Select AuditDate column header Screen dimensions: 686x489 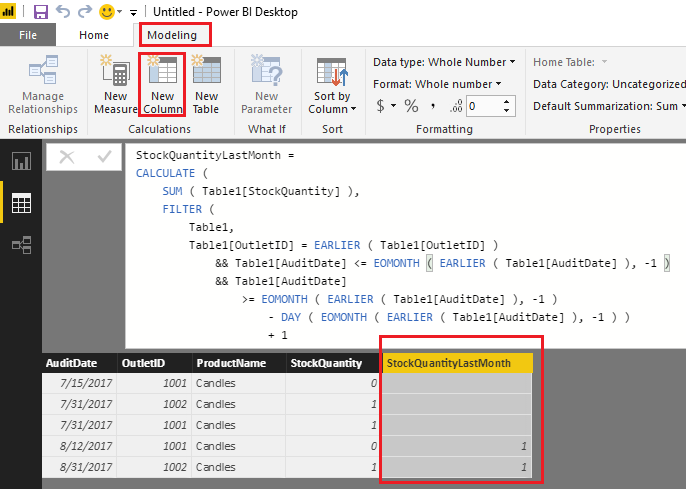(79, 363)
